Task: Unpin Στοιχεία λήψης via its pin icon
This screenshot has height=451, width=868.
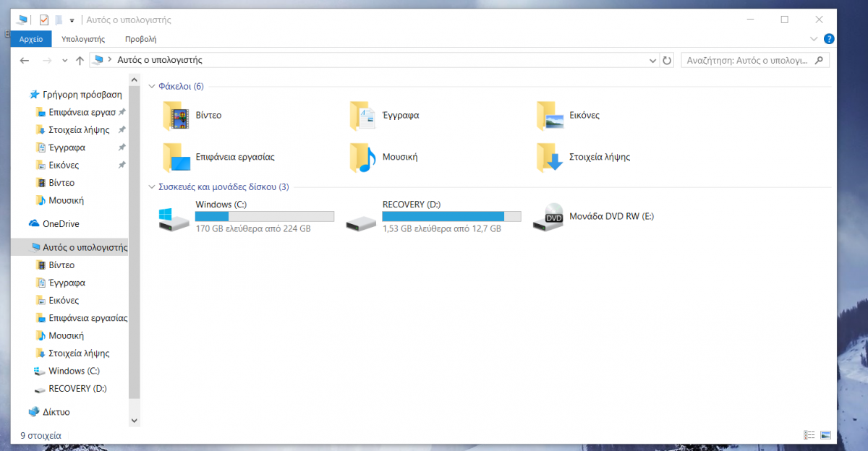Action: pos(122,130)
